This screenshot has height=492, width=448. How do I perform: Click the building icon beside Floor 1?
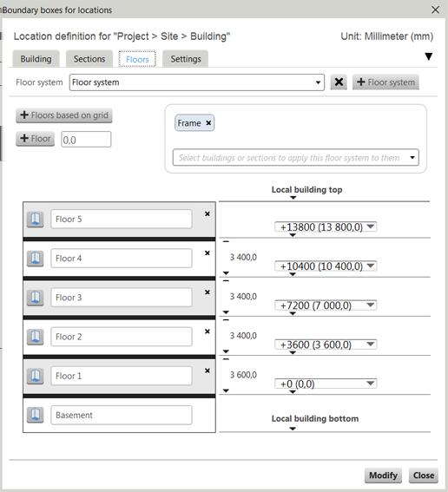tap(35, 376)
